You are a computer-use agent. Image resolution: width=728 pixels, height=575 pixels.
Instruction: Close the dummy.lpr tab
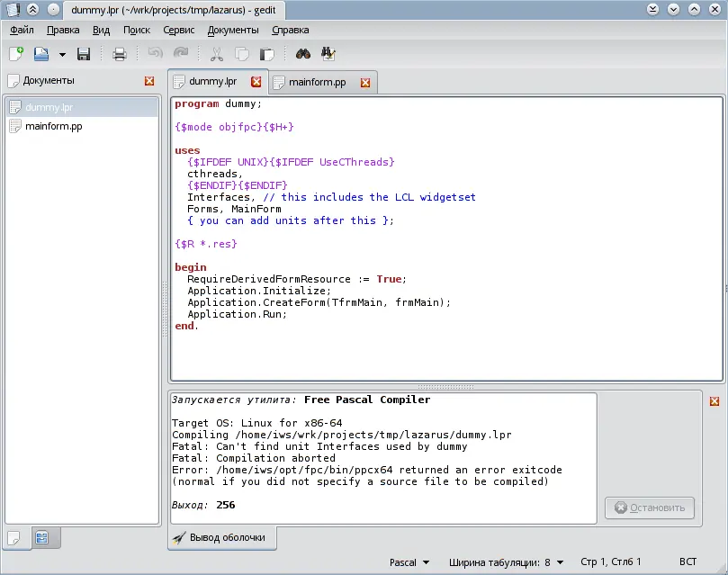click(x=256, y=82)
